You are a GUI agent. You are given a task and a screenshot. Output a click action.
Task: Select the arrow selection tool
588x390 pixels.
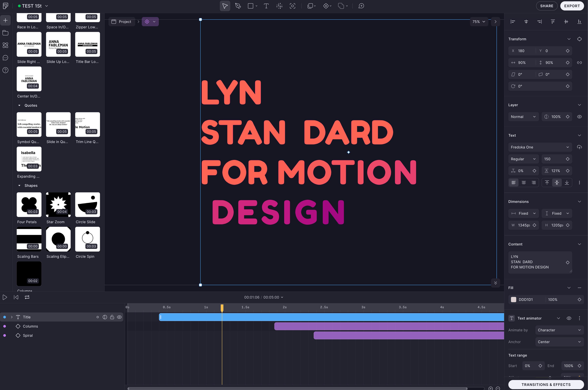pyautogui.click(x=225, y=6)
